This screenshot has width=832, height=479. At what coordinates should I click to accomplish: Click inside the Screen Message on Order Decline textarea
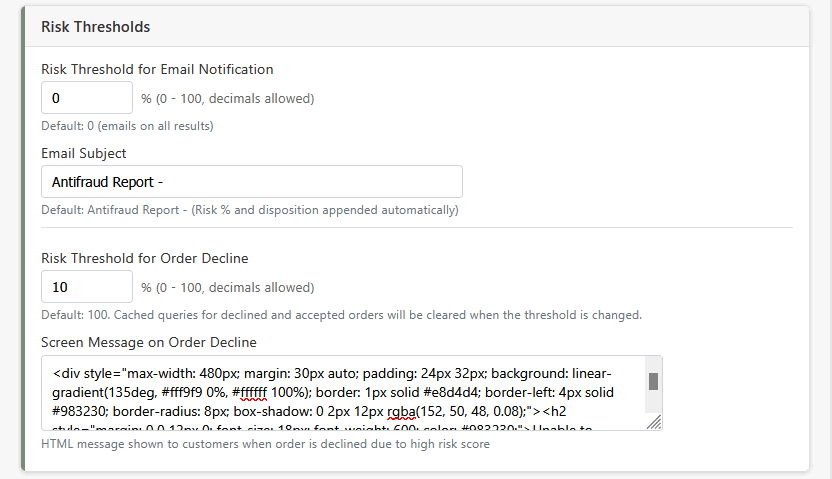tap(340, 392)
